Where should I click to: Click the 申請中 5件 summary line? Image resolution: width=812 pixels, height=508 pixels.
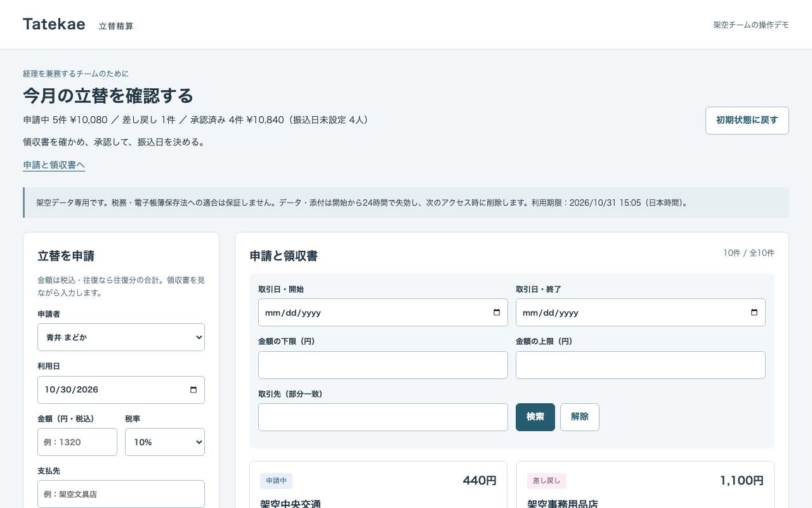(x=196, y=119)
